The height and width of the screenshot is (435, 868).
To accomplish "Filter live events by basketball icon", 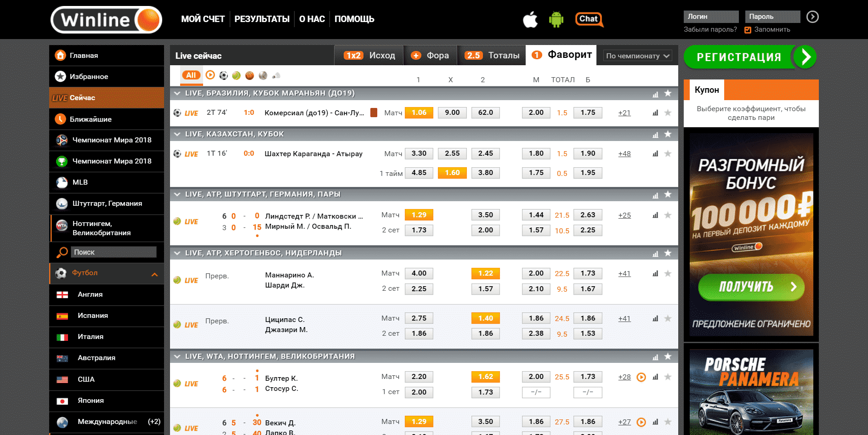I will [x=250, y=75].
